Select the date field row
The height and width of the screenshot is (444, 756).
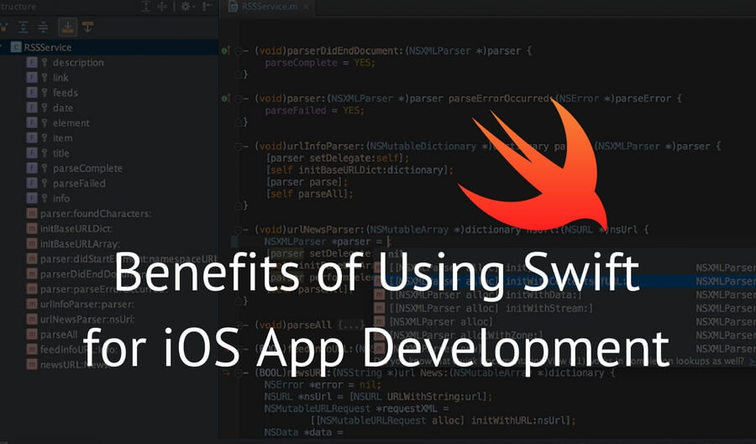[109, 108]
